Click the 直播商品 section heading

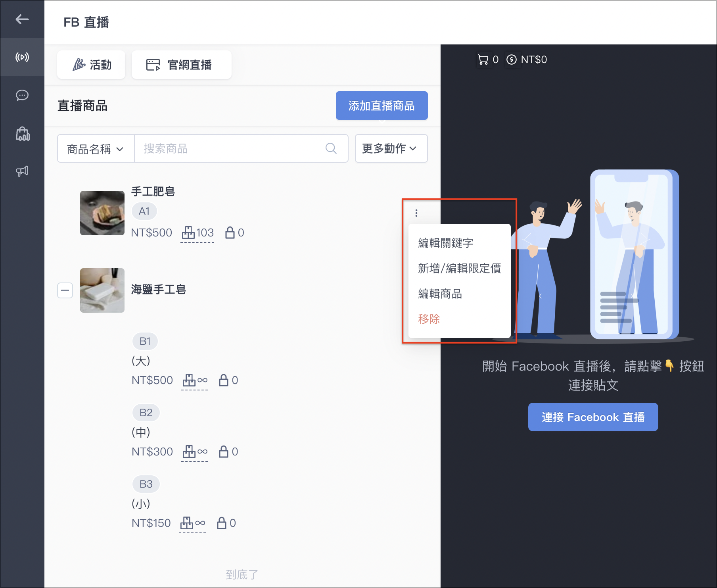coord(82,106)
